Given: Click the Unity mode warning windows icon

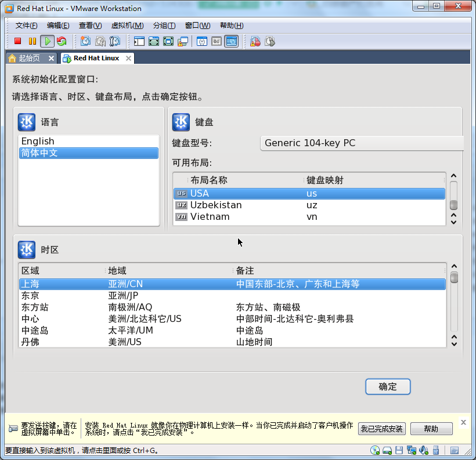Looking at the screenshot, I should click(183, 41).
